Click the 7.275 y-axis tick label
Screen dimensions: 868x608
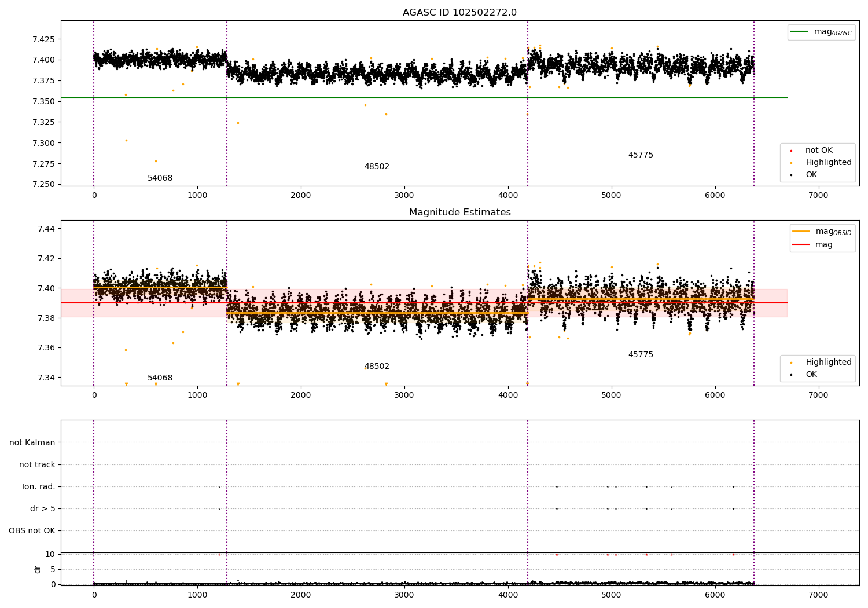pos(43,164)
